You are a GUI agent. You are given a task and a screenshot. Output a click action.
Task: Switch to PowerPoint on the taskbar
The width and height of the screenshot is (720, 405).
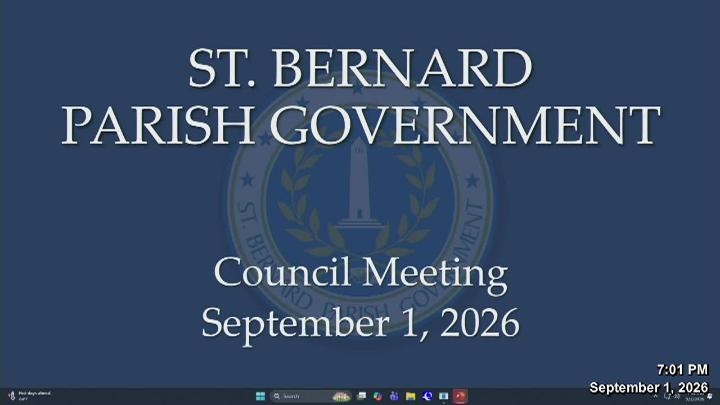pos(460,396)
